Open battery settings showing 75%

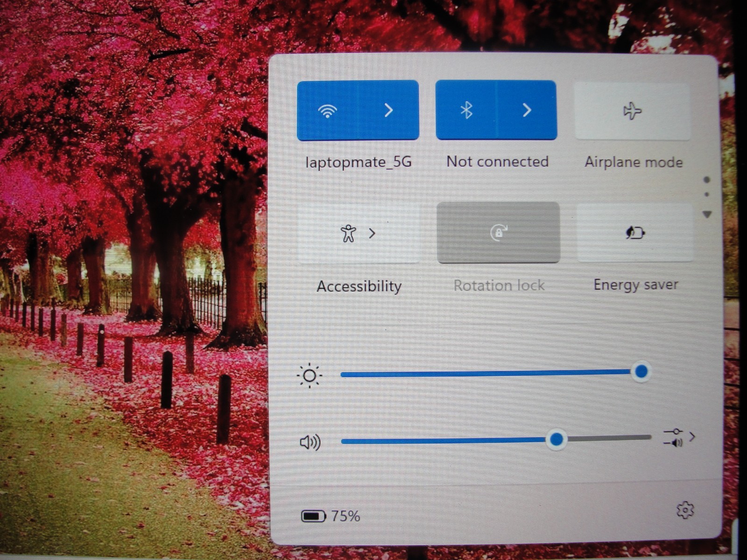331,516
